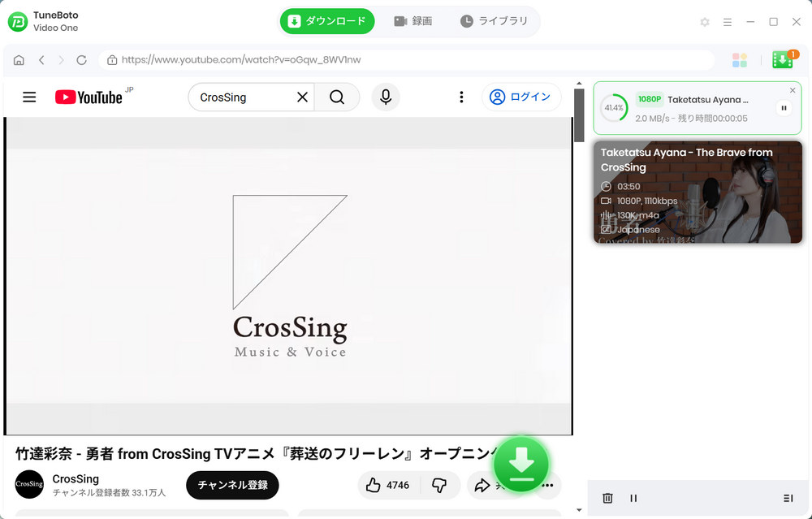Open TuneBoto settings gear
The height and width of the screenshot is (519, 812).
coord(704,22)
